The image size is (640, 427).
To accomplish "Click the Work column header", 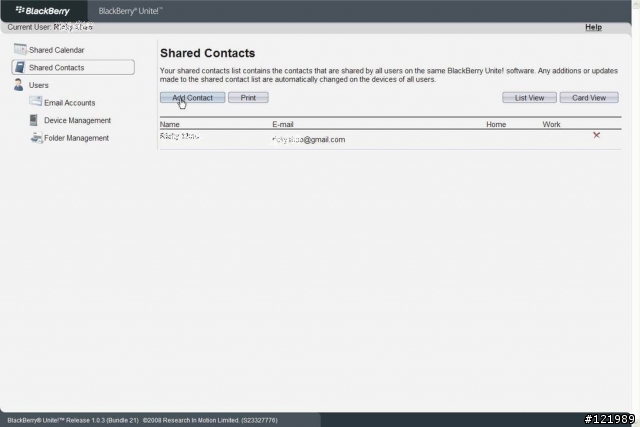I will [551, 124].
